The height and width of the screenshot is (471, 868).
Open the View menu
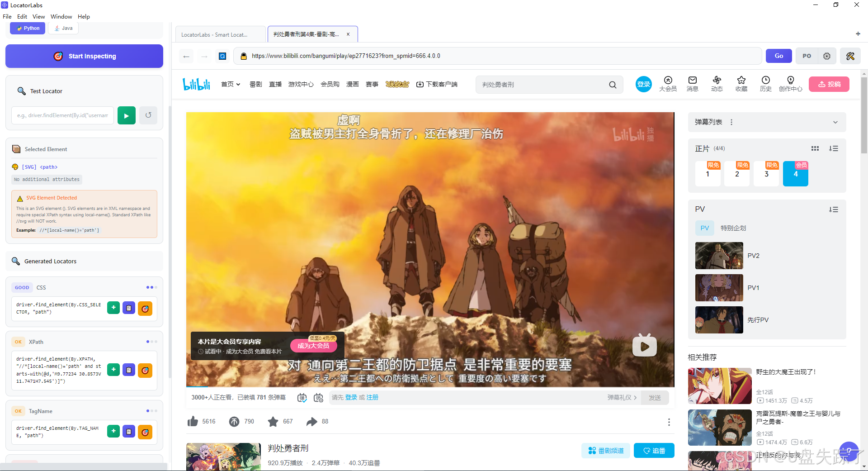38,16
